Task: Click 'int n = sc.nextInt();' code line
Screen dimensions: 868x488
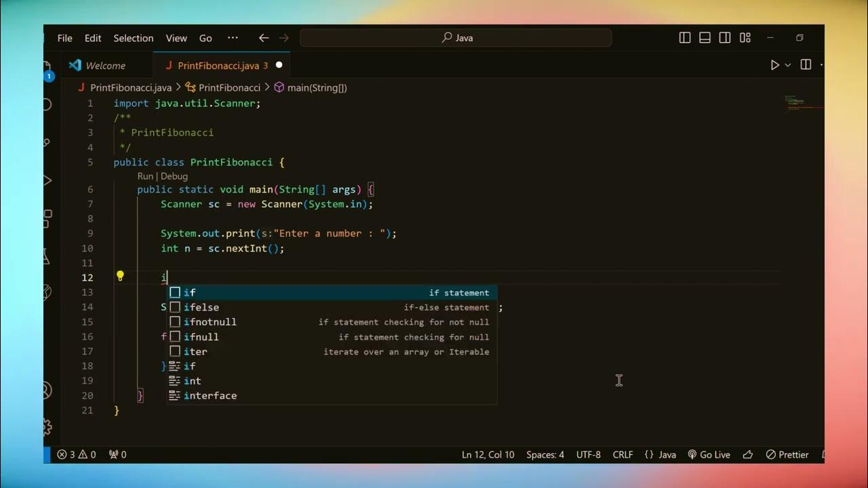Action: (x=222, y=248)
